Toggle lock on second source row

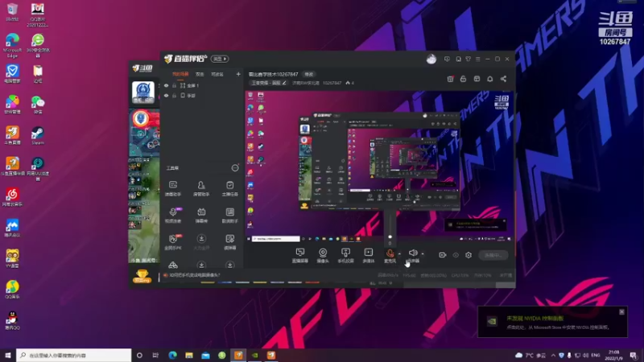[x=174, y=95]
